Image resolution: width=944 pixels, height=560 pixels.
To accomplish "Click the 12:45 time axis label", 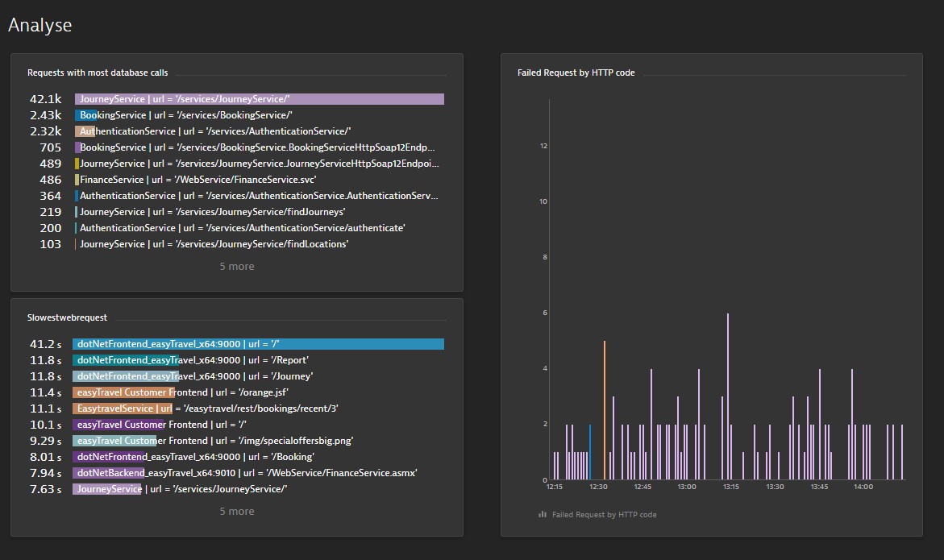I will (643, 487).
